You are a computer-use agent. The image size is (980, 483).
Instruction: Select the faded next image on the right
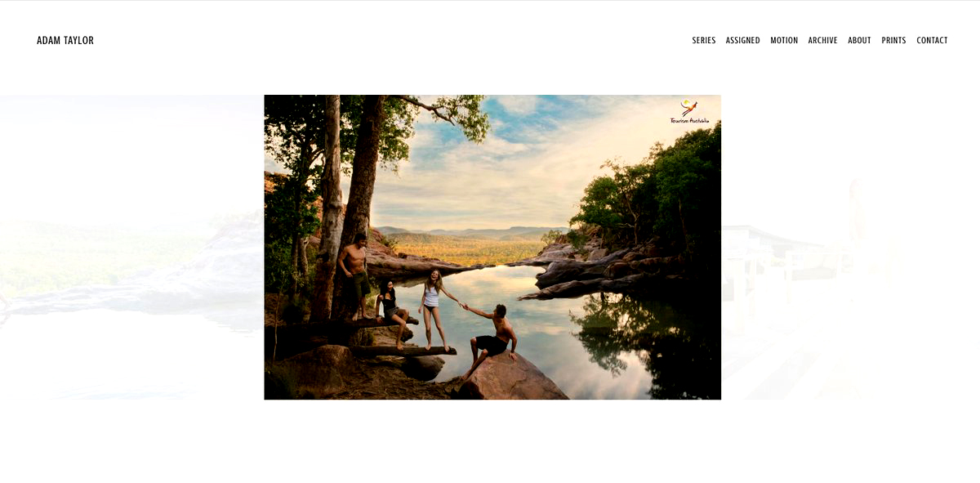click(850, 247)
